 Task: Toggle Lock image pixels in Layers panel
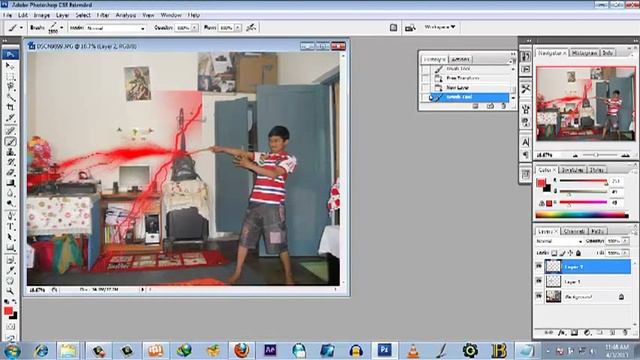click(x=562, y=253)
